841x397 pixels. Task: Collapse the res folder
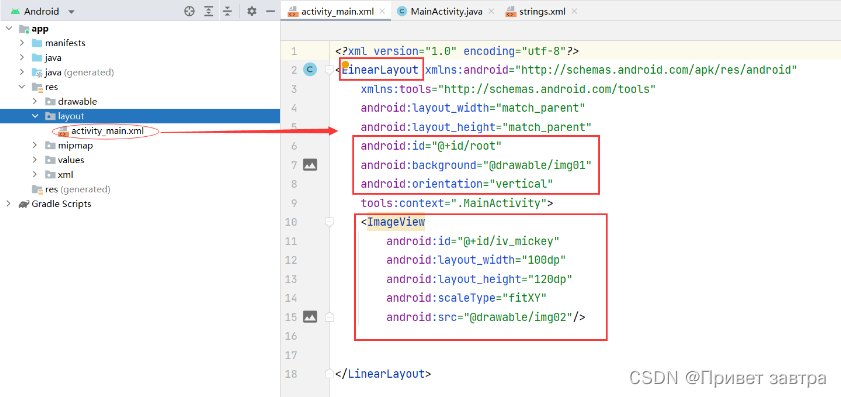click(22, 86)
